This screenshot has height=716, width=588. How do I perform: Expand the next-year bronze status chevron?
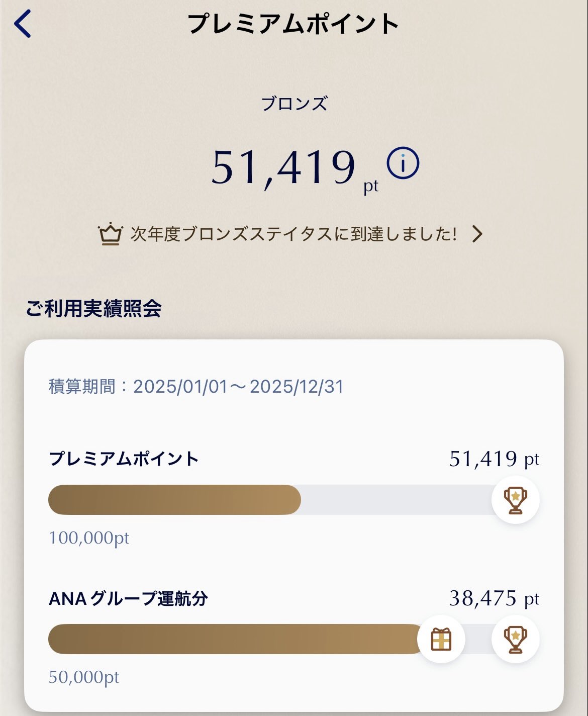point(477,234)
